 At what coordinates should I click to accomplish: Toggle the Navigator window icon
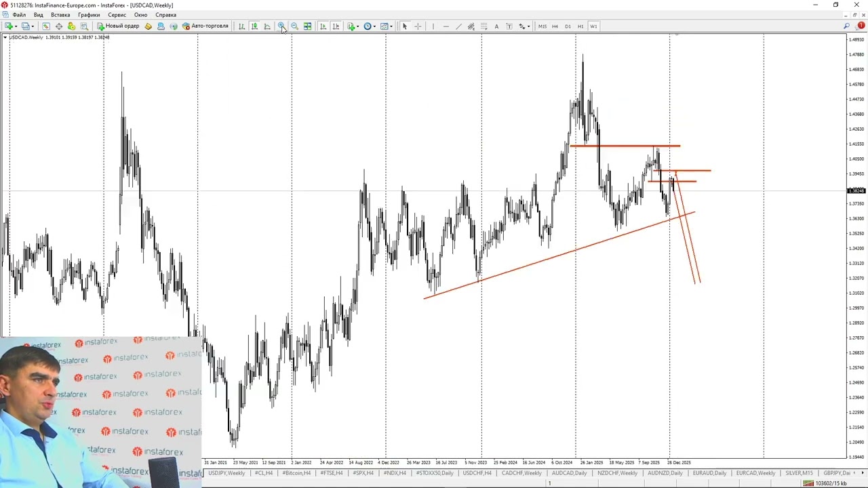[x=71, y=26]
